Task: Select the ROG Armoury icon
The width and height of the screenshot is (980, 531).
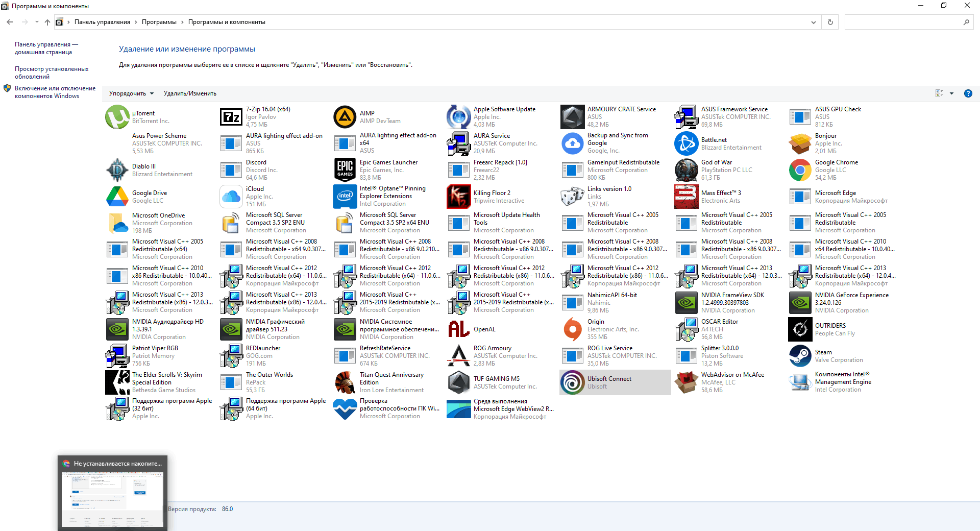Action: click(459, 356)
